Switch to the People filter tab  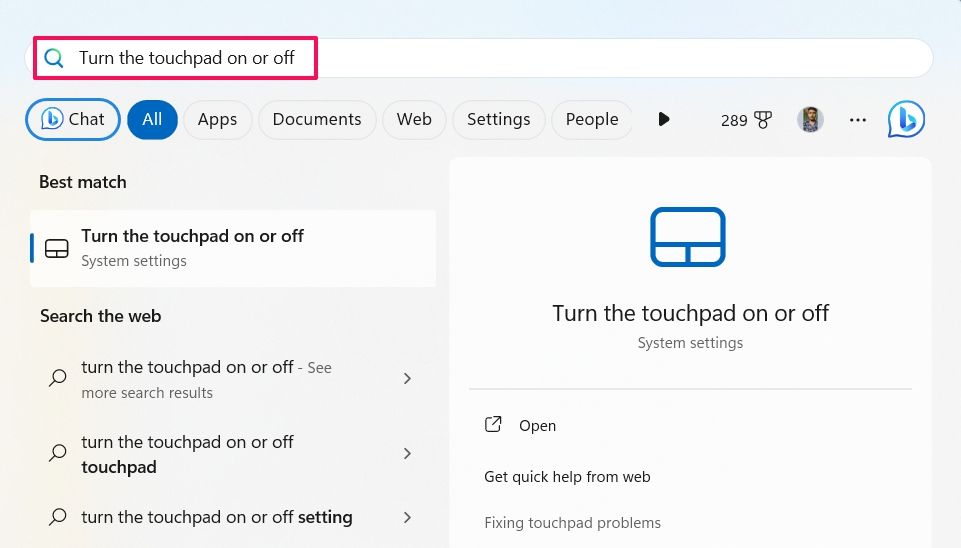click(x=591, y=119)
